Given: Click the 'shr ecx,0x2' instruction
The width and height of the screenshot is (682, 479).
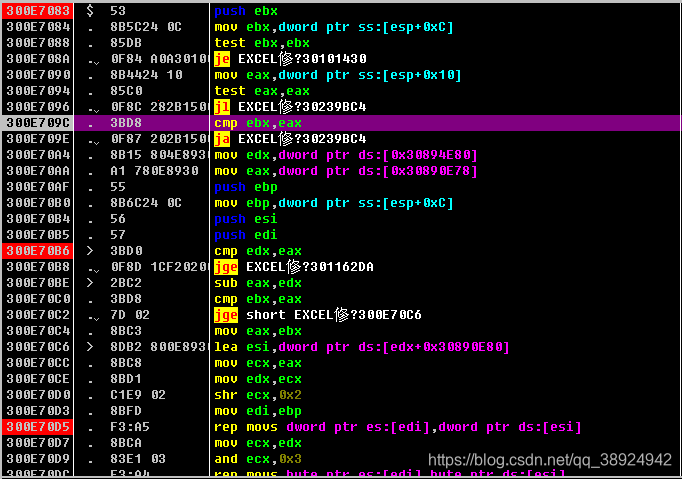Looking at the screenshot, I should [258, 395].
